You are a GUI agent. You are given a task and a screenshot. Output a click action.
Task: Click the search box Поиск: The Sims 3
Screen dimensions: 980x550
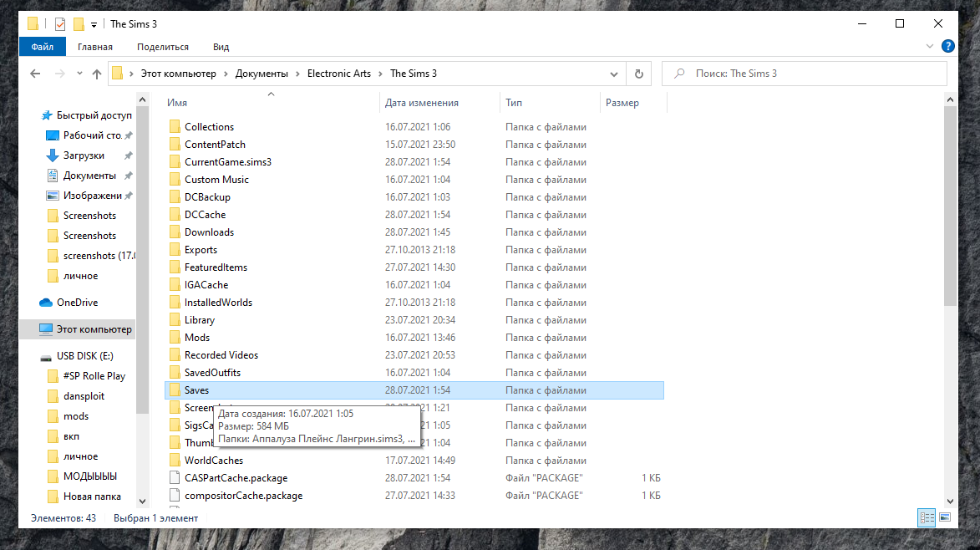[x=805, y=74]
